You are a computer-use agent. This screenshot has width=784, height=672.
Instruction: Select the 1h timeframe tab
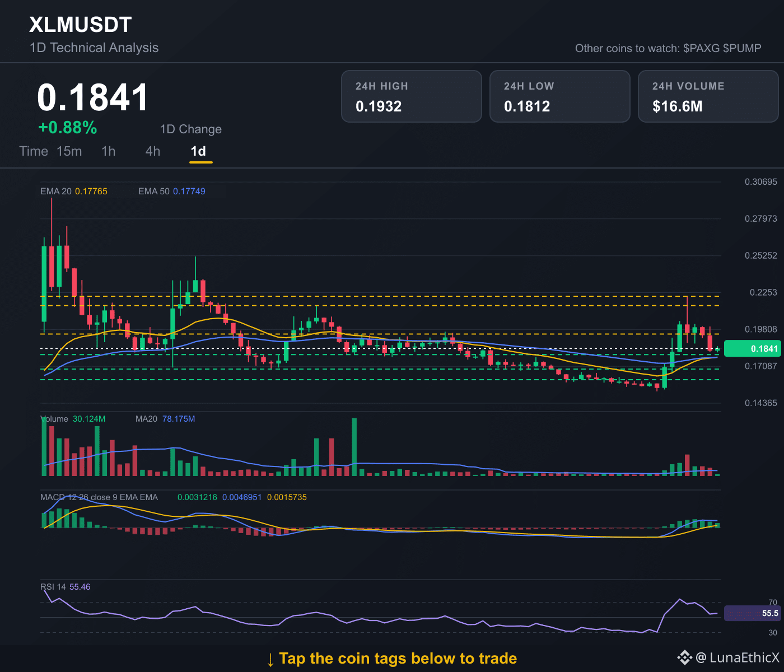click(x=109, y=151)
